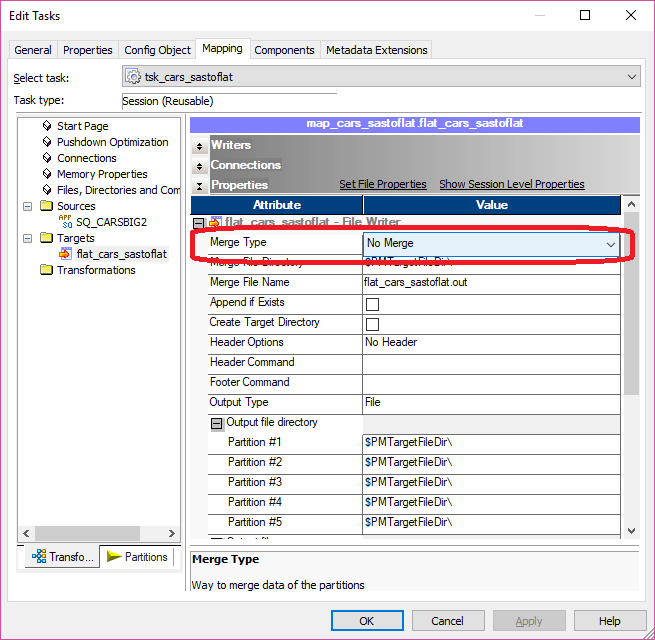Open the Metadata Extensions tab

click(376, 50)
